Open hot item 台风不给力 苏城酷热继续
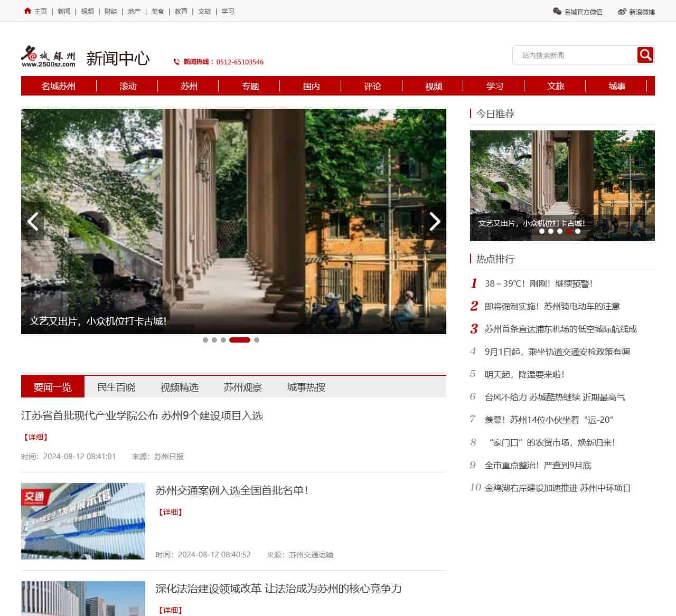The height and width of the screenshot is (616, 676). (555, 397)
